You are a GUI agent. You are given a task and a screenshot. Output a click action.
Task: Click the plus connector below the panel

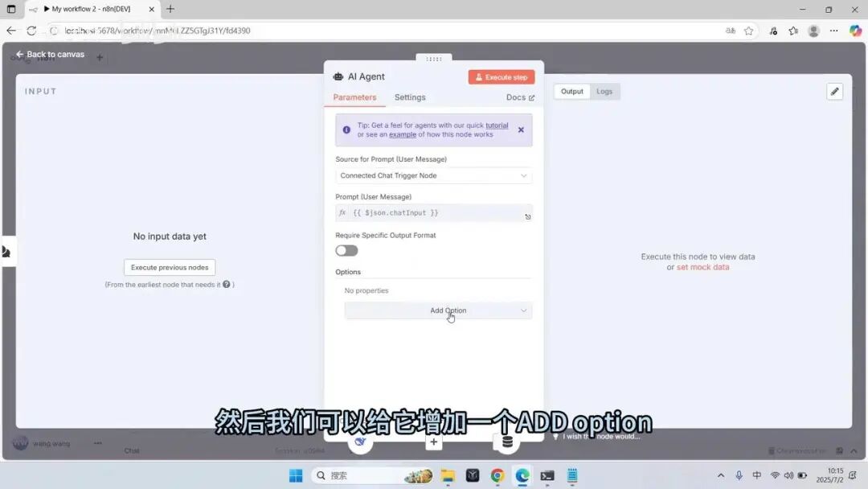click(433, 442)
